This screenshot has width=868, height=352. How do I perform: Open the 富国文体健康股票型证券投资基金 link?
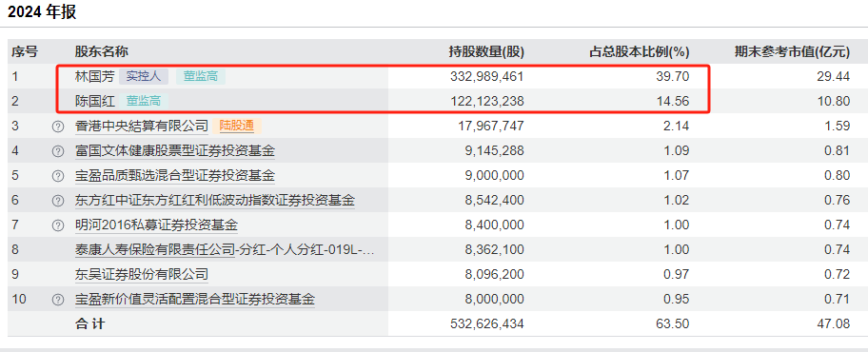click(x=175, y=151)
